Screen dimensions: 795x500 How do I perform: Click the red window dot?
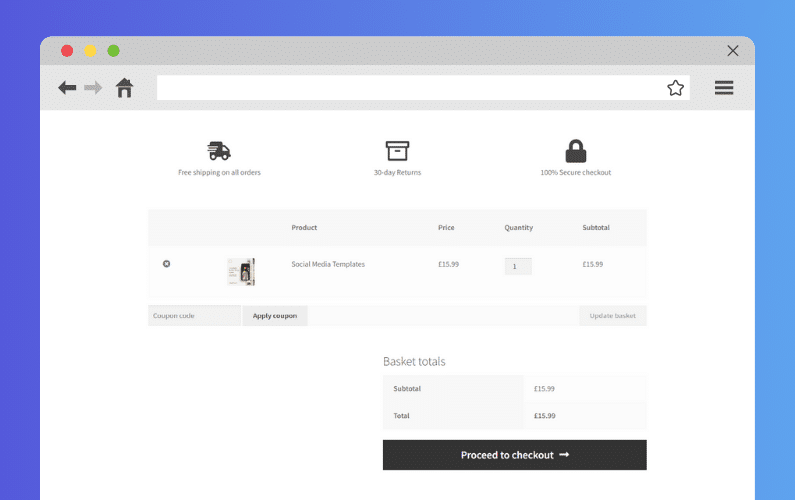point(67,51)
